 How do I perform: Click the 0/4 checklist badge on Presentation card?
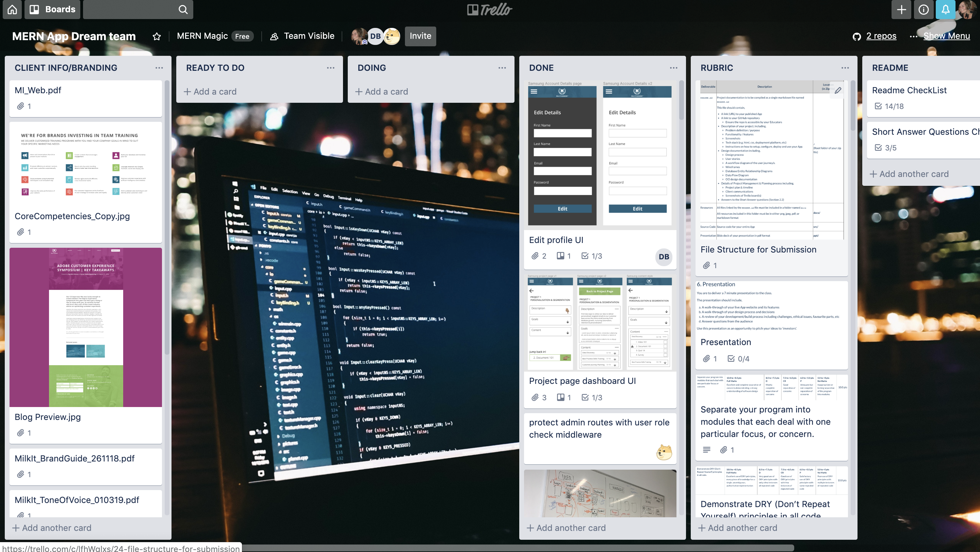[738, 359]
